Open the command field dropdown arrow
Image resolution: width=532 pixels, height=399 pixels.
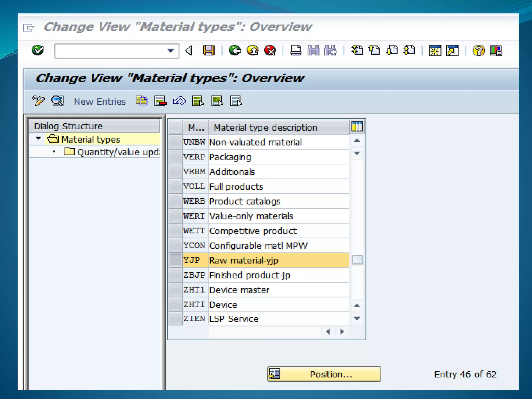pyautogui.click(x=171, y=51)
